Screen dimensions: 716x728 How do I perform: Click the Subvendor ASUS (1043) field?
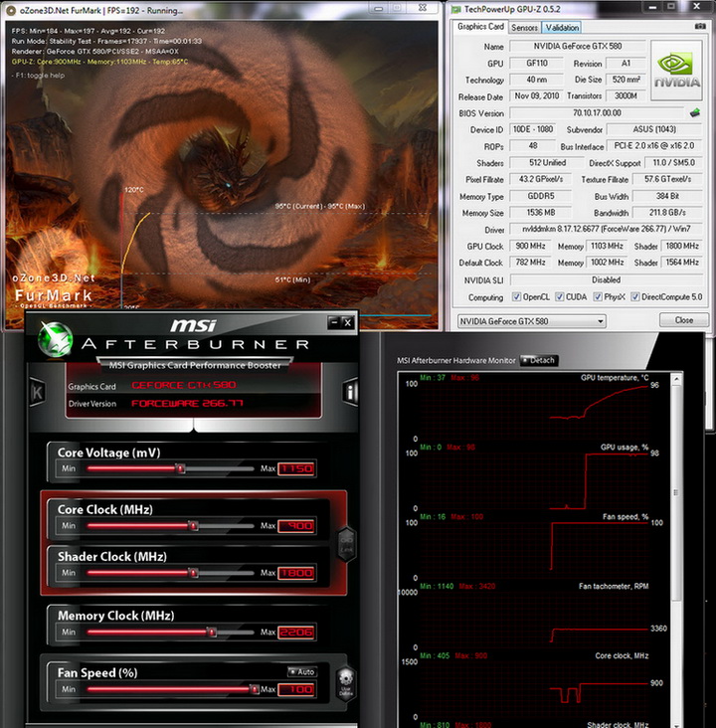click(654, 129)
